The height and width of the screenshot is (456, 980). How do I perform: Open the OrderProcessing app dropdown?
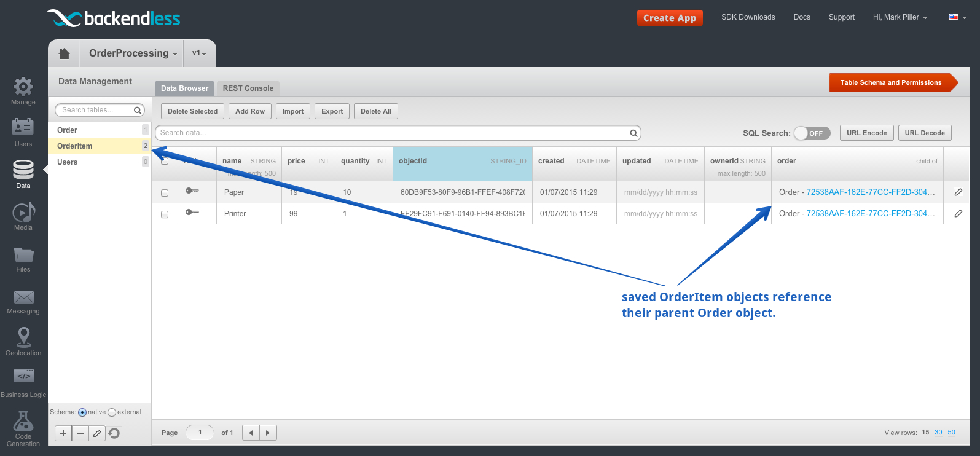[133, 53]
